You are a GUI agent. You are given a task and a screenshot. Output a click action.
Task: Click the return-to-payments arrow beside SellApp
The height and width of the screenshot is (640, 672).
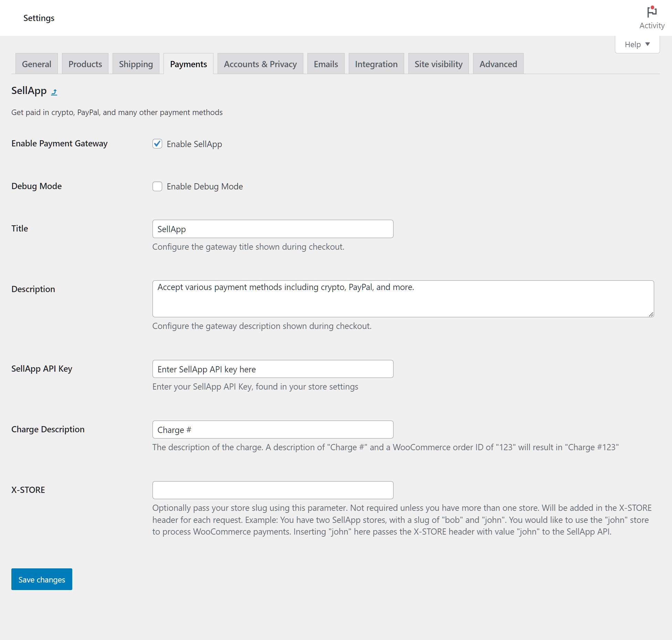(x=54, y=92)
